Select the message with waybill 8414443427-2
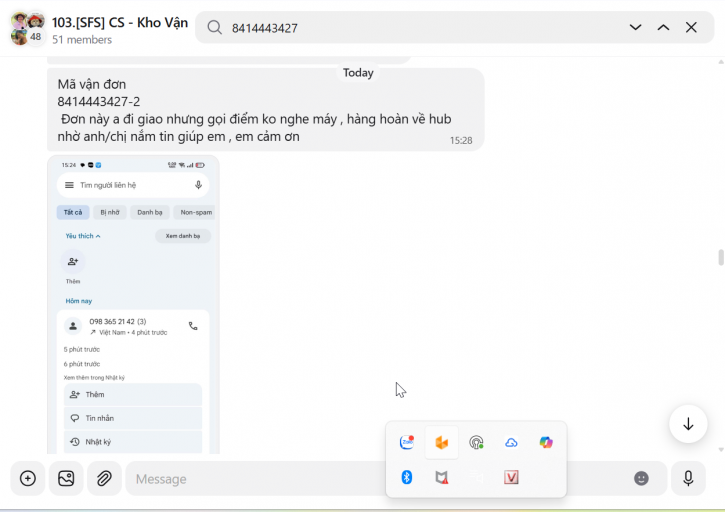725x512 pixels. (265, 110)
